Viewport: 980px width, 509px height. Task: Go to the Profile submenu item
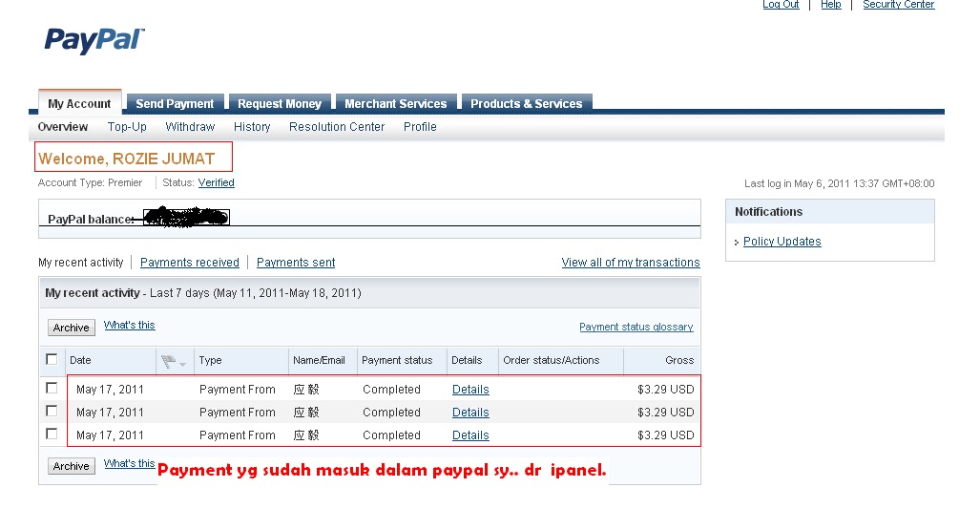[420, 127]
